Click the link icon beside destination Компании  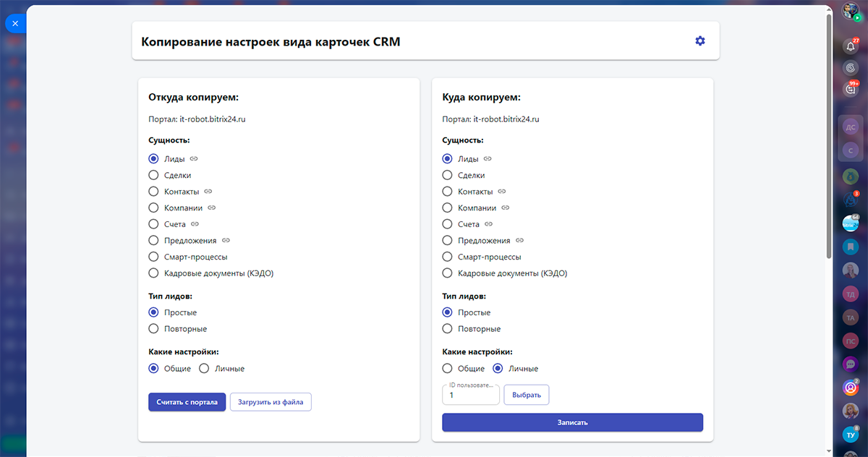(x=506, y=208)
